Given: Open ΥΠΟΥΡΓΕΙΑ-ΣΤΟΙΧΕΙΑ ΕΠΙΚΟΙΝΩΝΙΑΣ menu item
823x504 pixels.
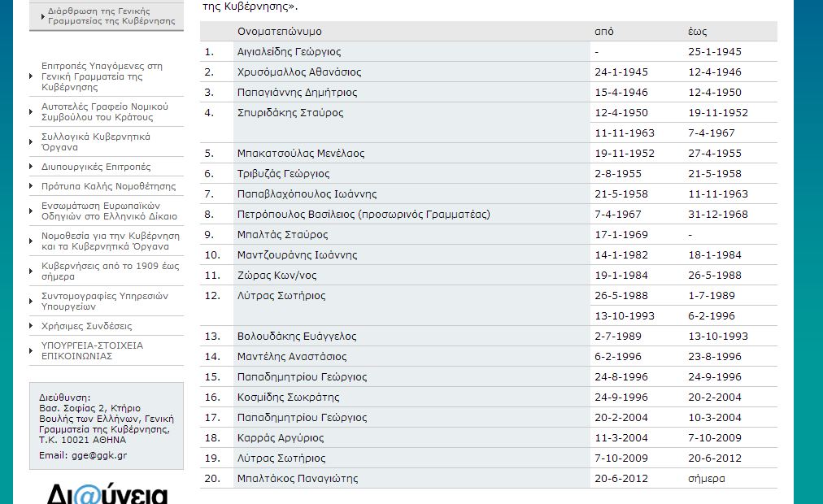Looking at the screenshot, I should tap(92, 351).
